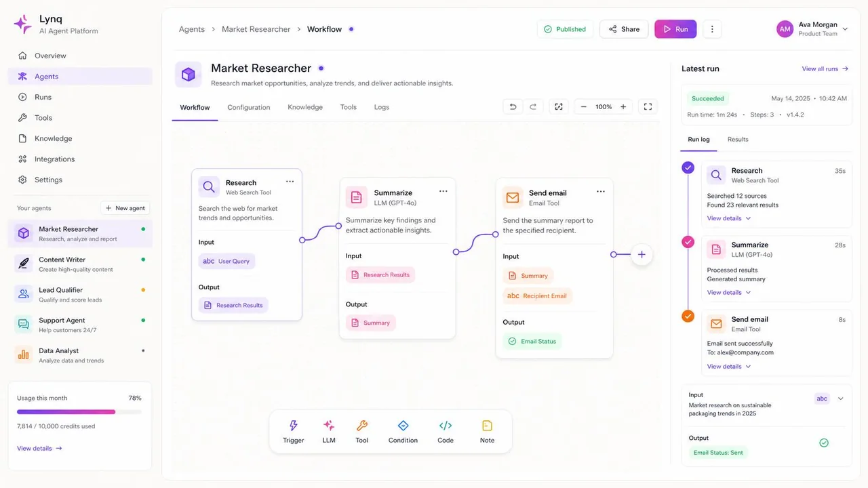Viewport: 868px width, 488px height.
Task: Click the Recipient Email input chip
Action: pyautogui.click(x=538, y=296)
